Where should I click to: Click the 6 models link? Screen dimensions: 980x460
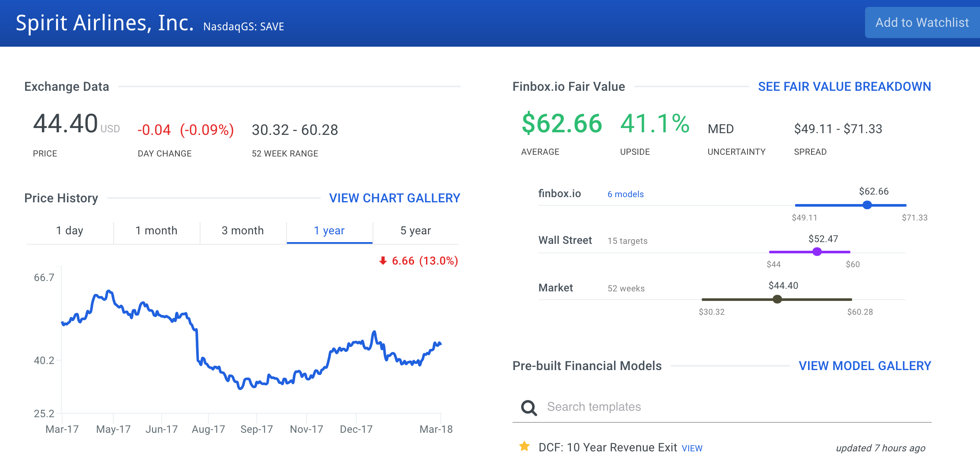point(625,194)
